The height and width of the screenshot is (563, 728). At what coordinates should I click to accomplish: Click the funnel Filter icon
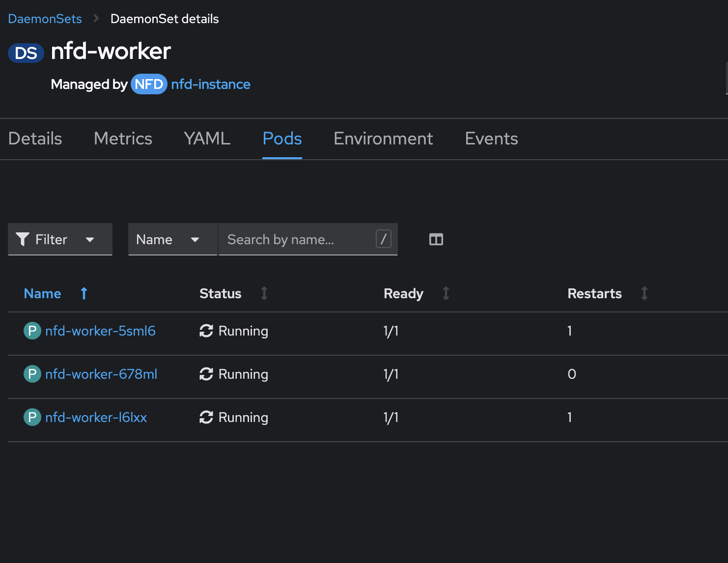(23, 239)
